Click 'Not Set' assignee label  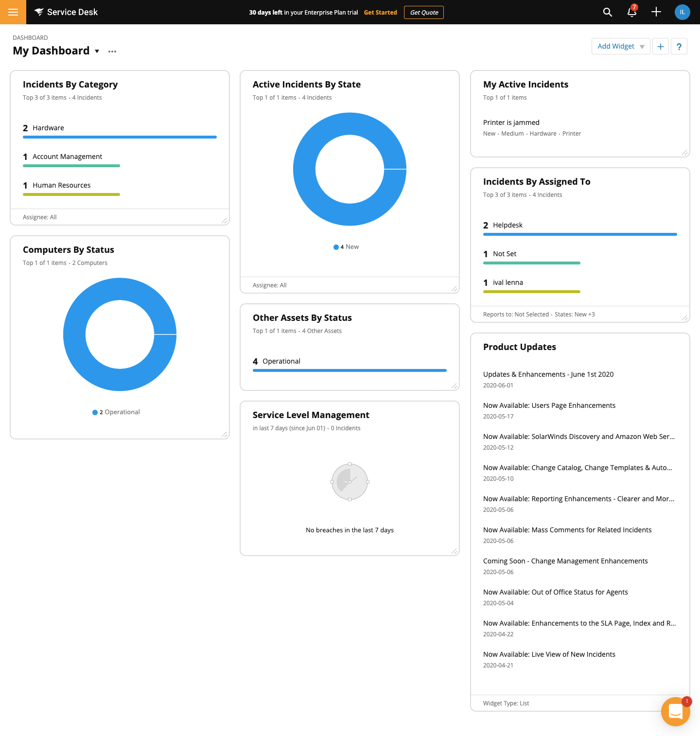pos(505,254)
